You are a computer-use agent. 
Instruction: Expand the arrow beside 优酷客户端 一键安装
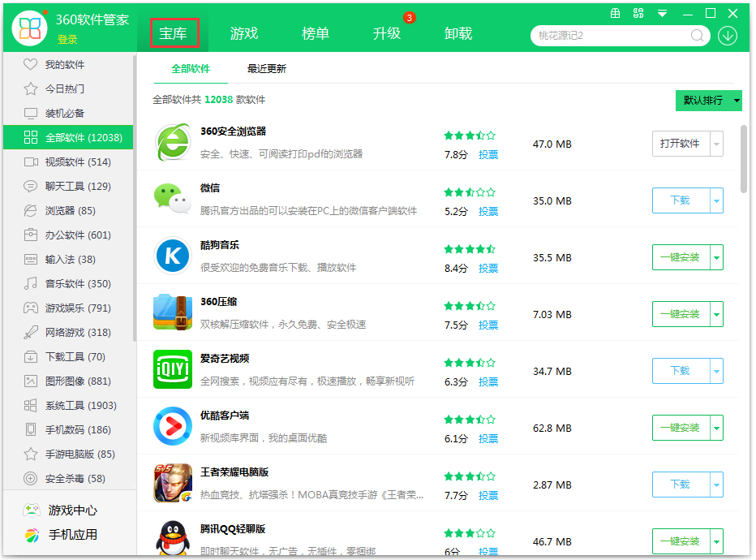tap(716, 428)
